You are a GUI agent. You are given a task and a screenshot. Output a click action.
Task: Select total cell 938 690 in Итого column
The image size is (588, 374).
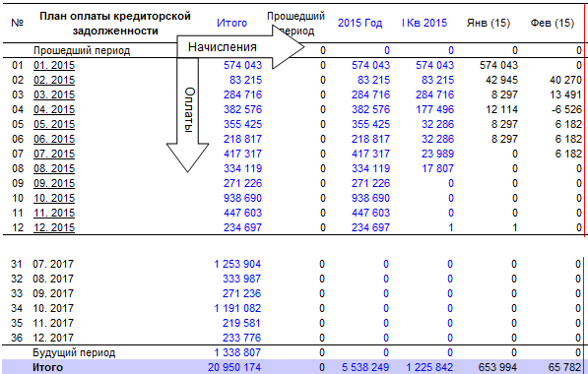point(242,198)
